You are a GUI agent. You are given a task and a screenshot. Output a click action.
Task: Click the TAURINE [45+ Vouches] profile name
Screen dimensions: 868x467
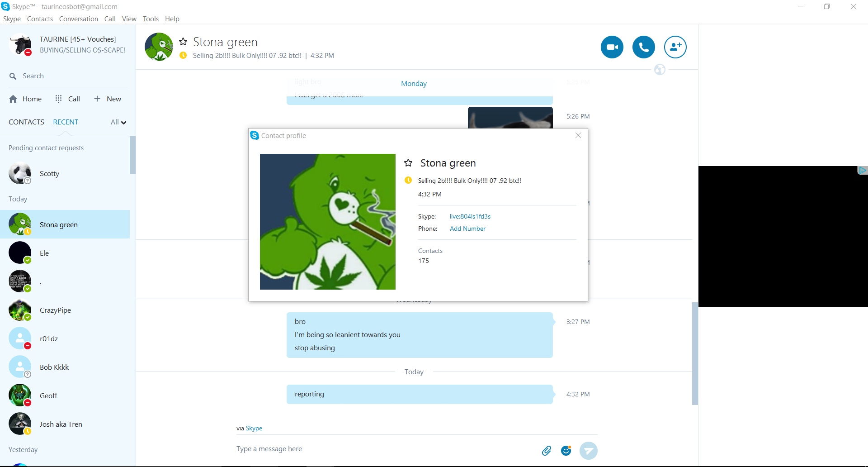78,39
